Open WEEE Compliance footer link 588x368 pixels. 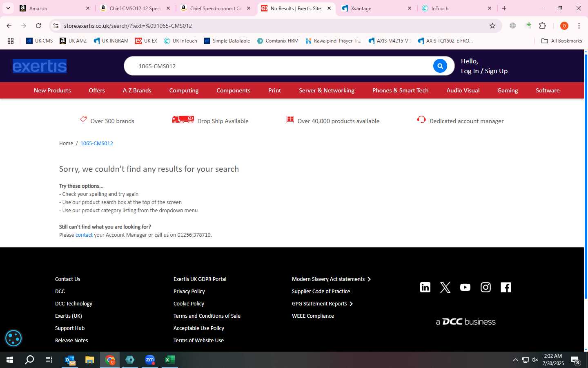tap(313, 316)
